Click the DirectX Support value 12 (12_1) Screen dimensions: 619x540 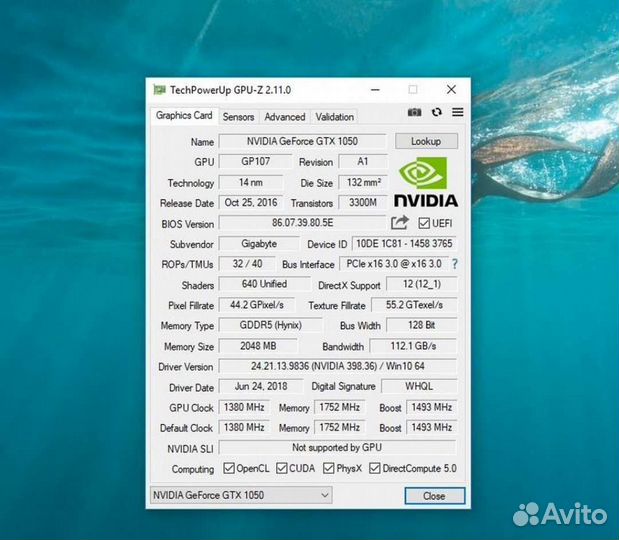pos(422,284)
